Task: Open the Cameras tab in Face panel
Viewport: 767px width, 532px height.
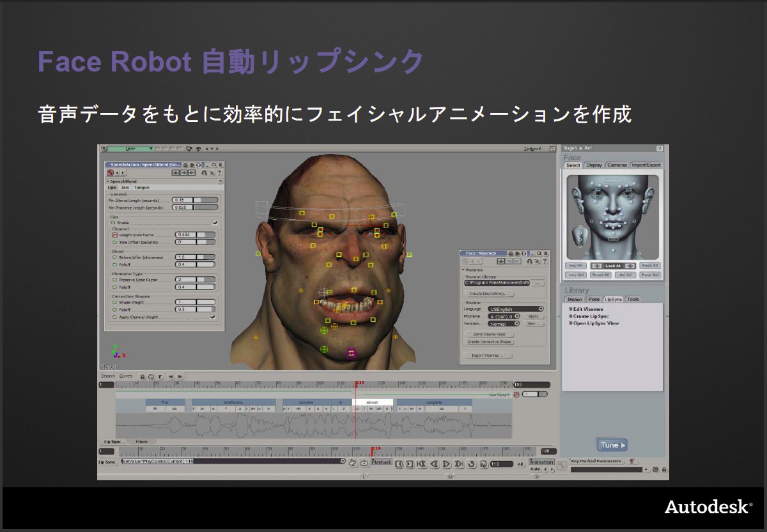Action: [x=617, y=165]
